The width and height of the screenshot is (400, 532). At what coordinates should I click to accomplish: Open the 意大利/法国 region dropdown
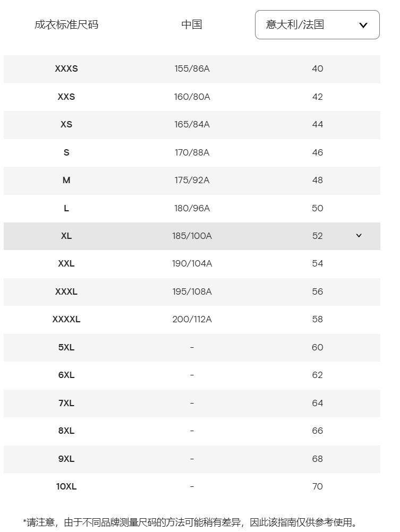(x=317, y=25)
